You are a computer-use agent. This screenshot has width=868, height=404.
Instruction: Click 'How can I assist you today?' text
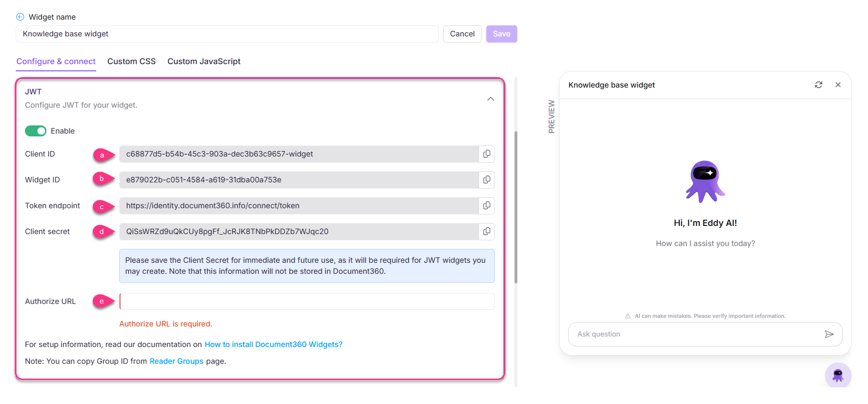tap(705, 244)
